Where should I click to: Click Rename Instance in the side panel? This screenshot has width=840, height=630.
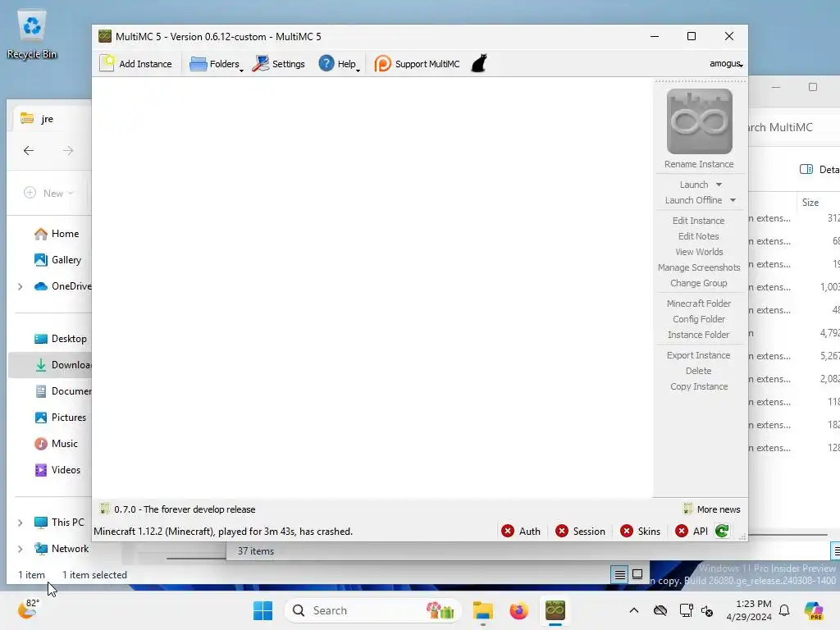[x=699, y=164]
